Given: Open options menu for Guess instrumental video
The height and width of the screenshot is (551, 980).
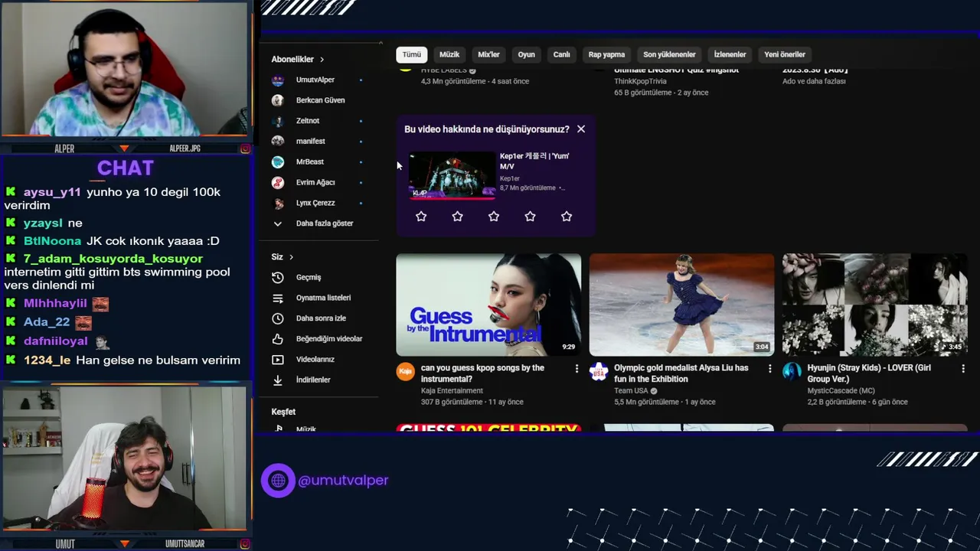Looking at the screenshot, I should 577,369.
